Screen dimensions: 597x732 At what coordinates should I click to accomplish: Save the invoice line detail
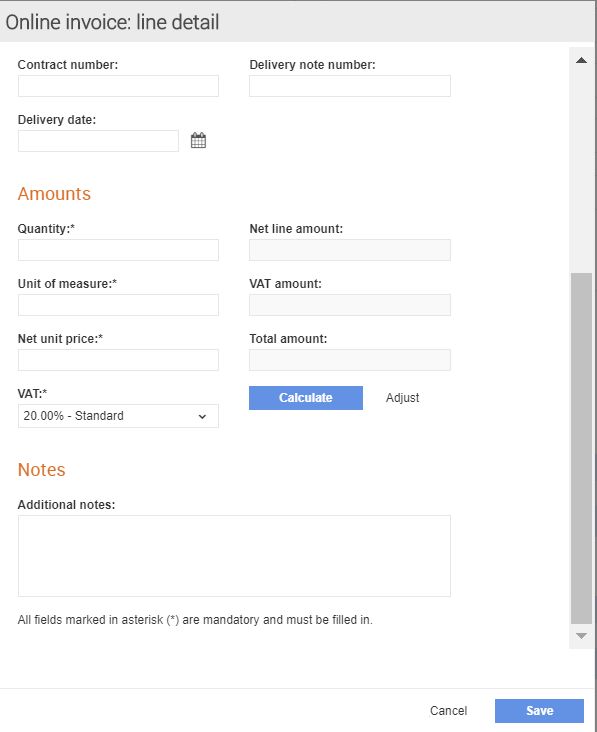(x=539, y=711)
